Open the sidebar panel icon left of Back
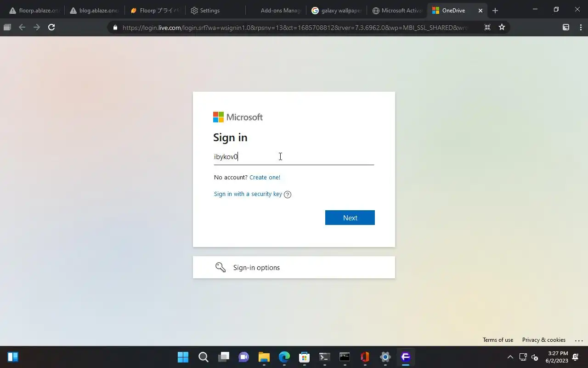Screen dimensions: 588x368 point(7,27)
